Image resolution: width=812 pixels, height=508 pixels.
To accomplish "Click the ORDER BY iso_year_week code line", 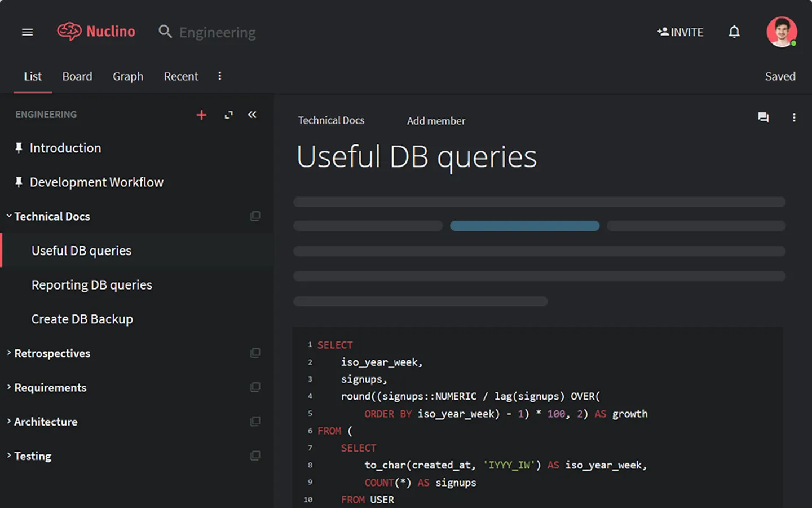I will [506, 414].
